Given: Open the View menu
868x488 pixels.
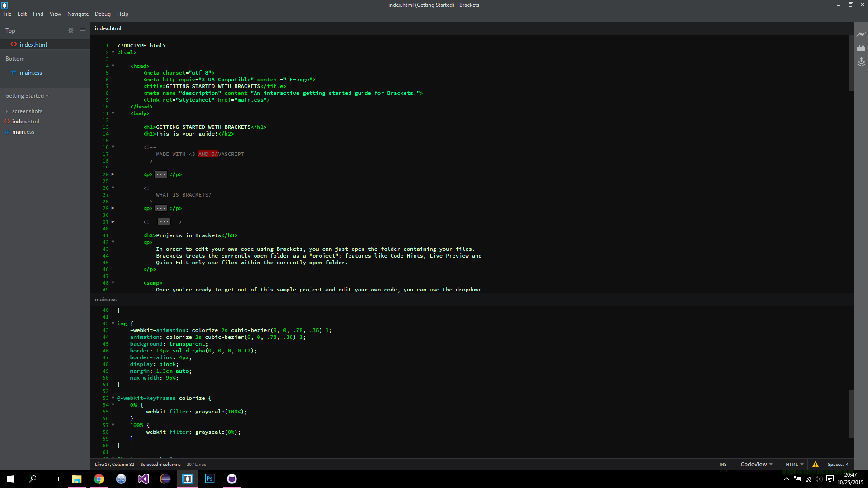Looking at the screenshot, I should coord(55,14).
